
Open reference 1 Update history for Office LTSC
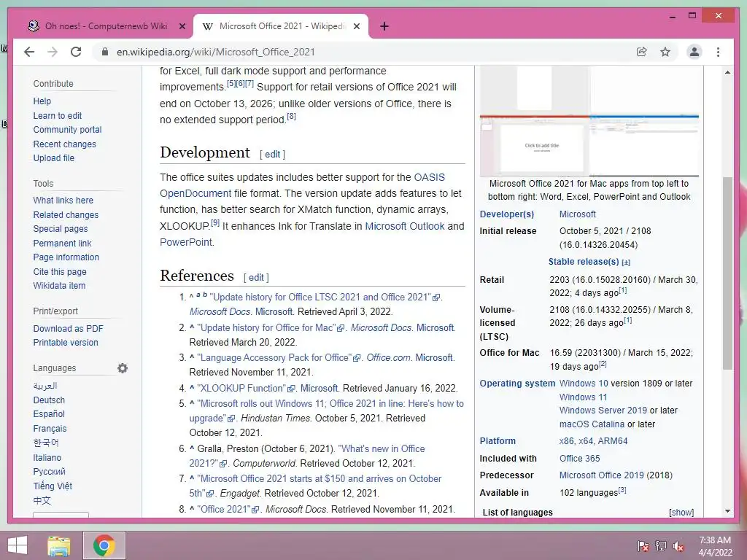point(325,297)
